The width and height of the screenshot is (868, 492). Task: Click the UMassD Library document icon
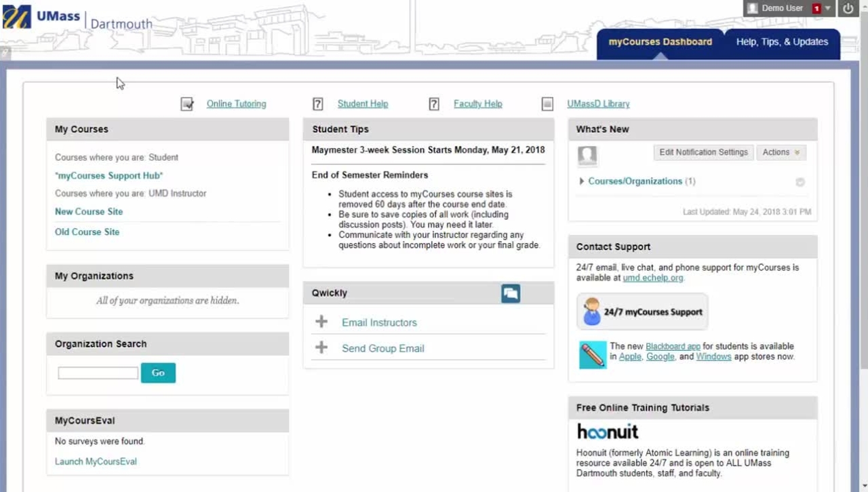coord(547,104)
